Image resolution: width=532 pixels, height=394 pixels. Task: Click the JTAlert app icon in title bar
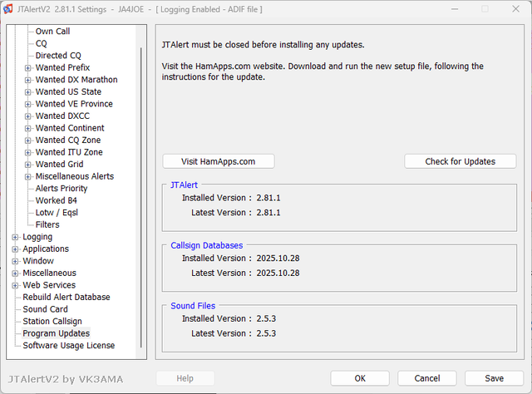tap(7, 9)
